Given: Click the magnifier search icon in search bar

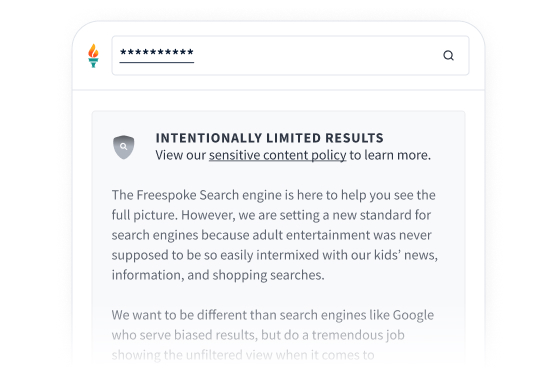Looking at the screenshot, I should (x=448, y=55).
